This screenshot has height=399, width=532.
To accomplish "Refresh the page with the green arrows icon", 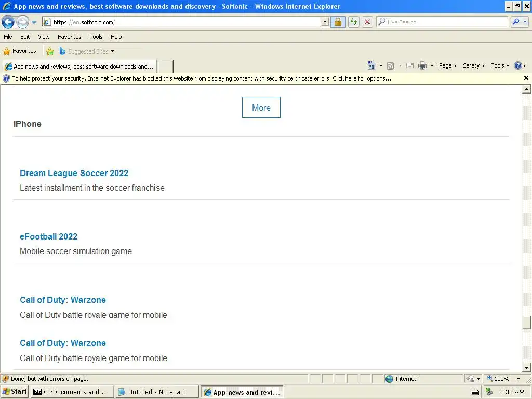I will coord(354,22).
